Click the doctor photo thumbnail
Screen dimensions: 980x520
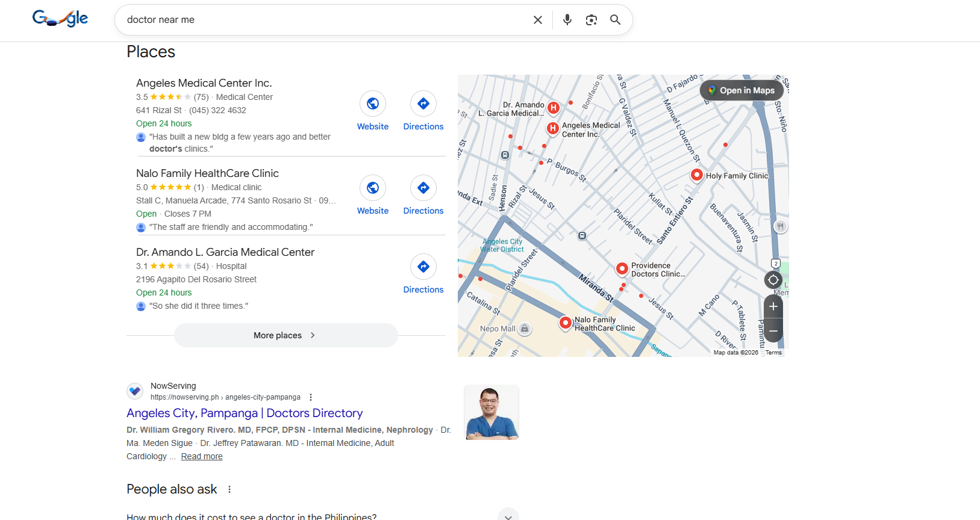pyautogui.click(x=491, y=412)
